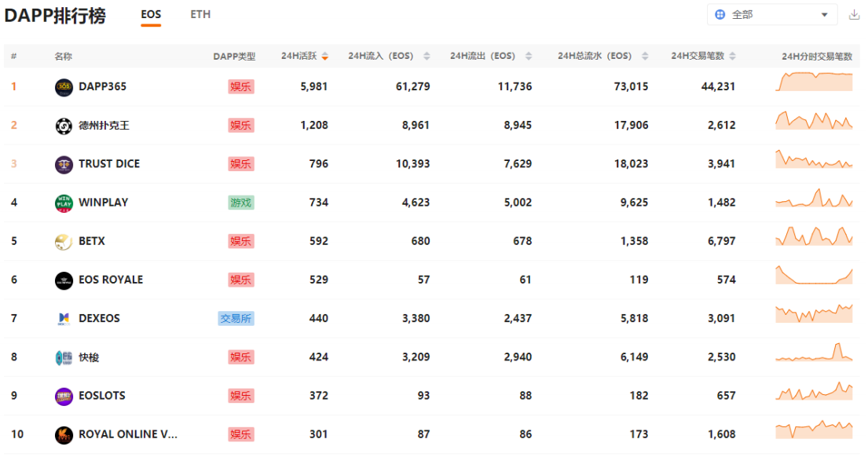Click the BETX logo icon
Viewport: 868px width, 472px height.
coord(64,242)
